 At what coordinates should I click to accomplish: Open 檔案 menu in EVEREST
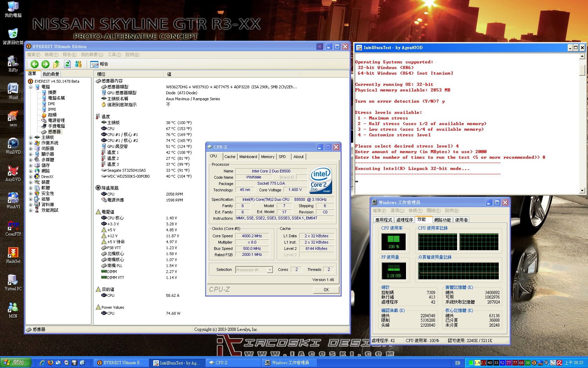pyautogui.click(x=34, y=55)
